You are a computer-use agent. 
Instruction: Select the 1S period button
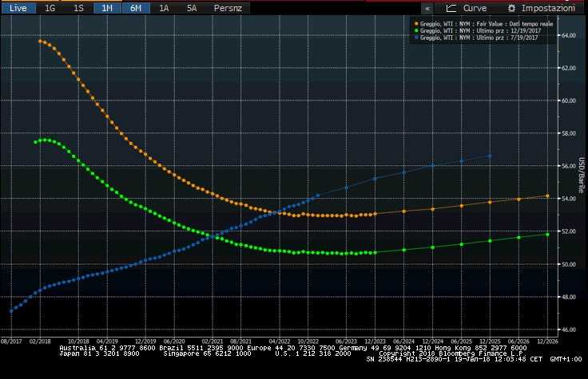77,7
